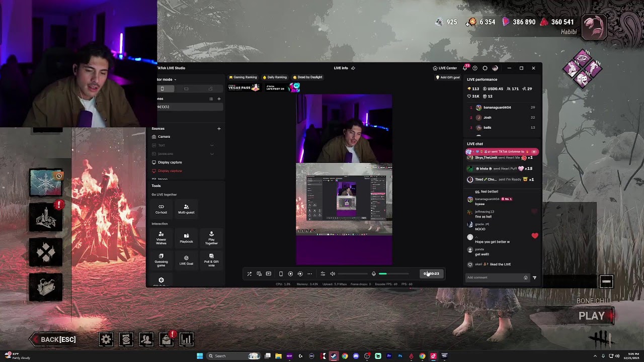The image size is (644, 362).
Task: Open the Gaming Ranking tab
Action: (243, 77)
